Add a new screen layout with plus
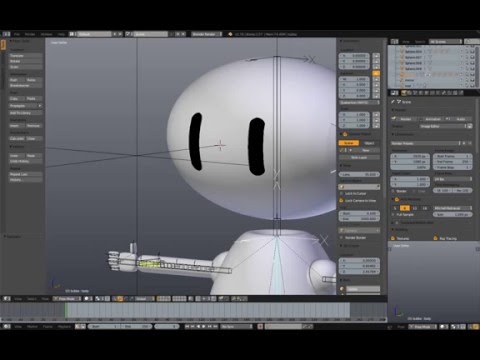 [x=115, y=34]
